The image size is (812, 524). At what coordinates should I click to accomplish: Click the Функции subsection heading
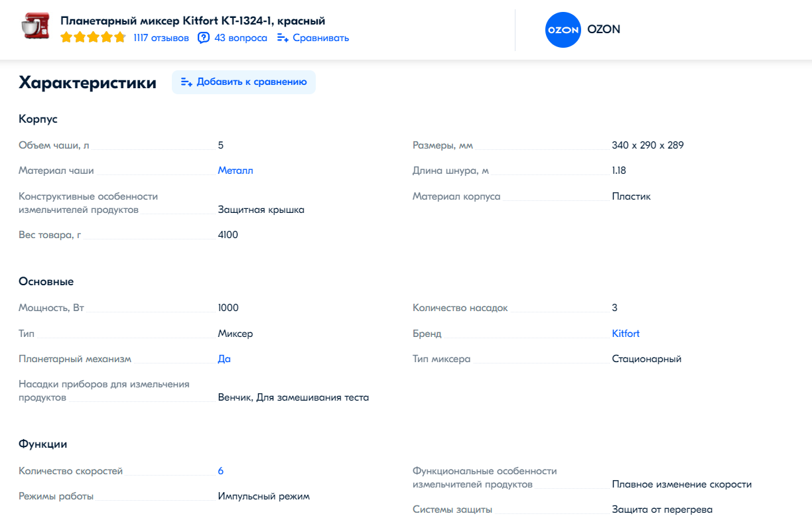click(42, 444)
